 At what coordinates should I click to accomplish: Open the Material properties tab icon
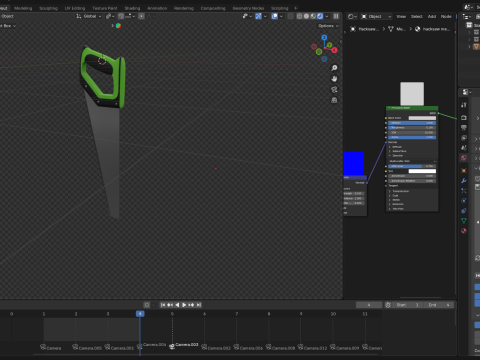coord(464,231)
